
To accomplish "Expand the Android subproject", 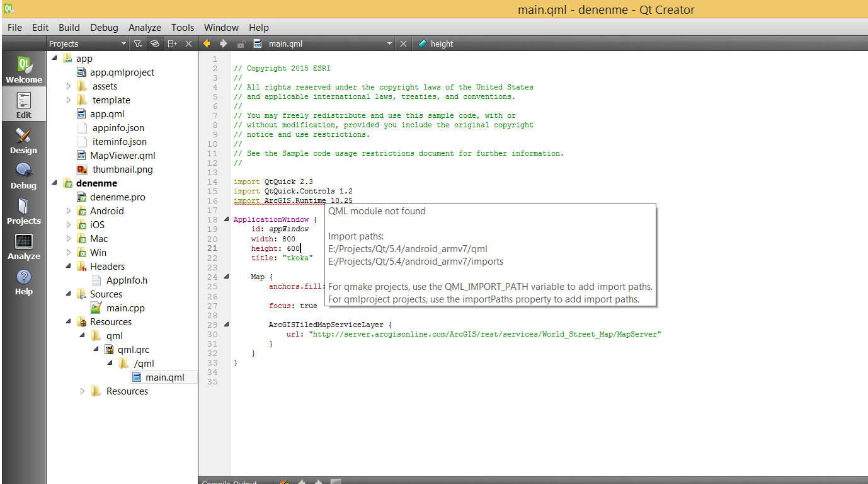I will pyautogui.click(x=69, y=211).
